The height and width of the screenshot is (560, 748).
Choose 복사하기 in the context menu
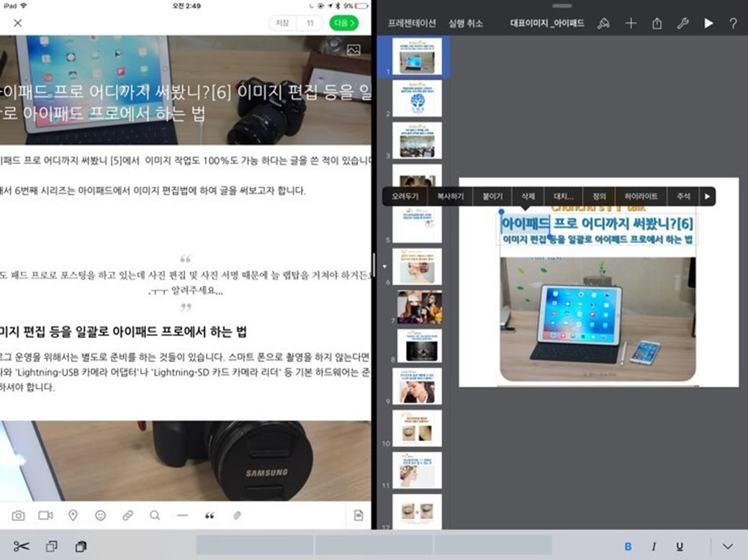click(450, 196)
